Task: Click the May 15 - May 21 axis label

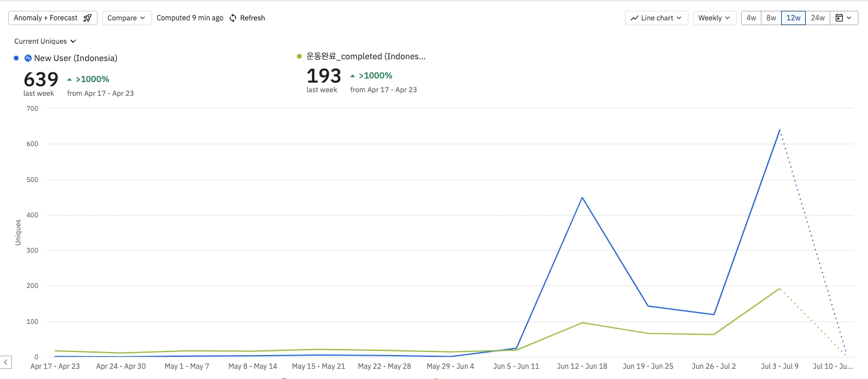Action: (x=318, y=366)
